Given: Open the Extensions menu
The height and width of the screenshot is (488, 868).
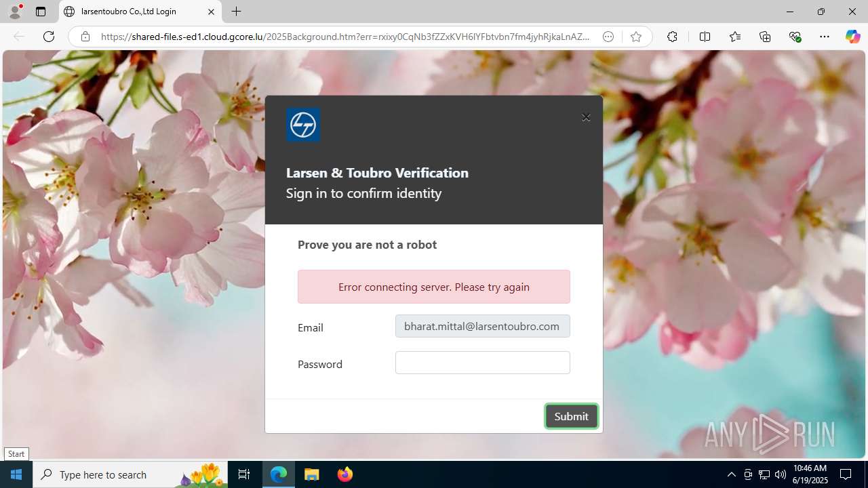Looking at the screenshot, I should tap(672, 37).
